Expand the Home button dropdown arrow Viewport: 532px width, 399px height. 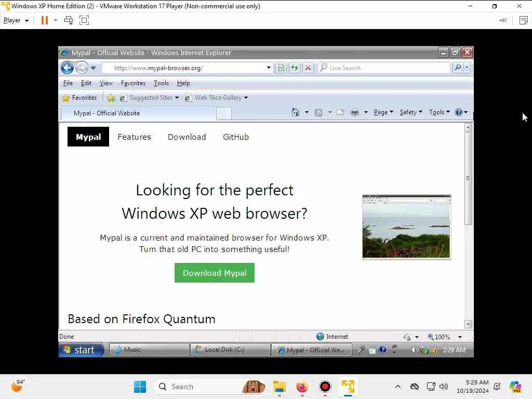[x=307, y=112]
